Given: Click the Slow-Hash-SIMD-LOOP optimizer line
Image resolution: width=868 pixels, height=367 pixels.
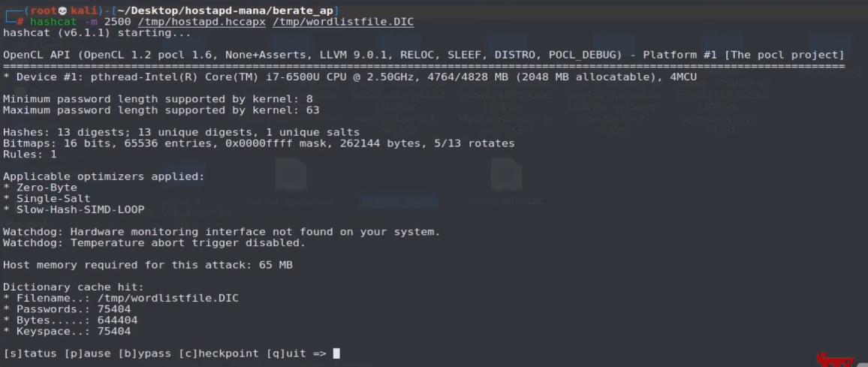Looking at the screenshot, I should pos(74,209).
